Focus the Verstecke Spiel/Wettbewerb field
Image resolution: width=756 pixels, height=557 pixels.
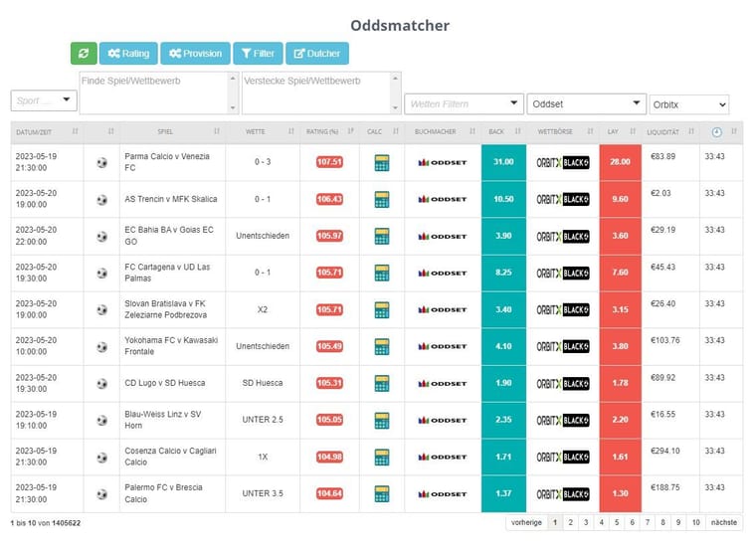[321, 93]
